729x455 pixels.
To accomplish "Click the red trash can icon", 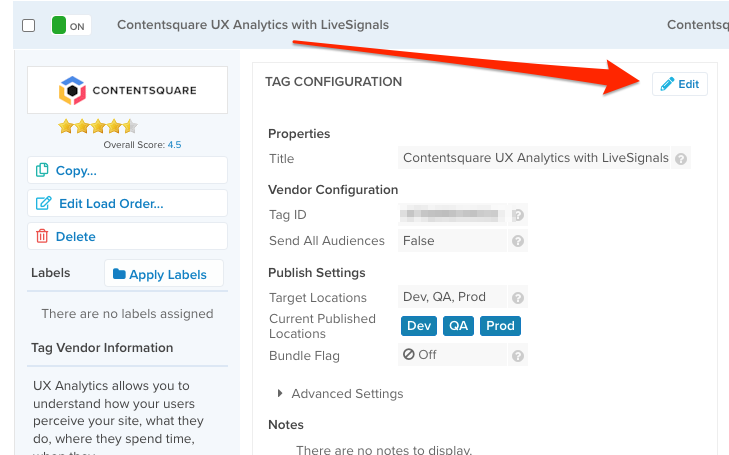I will [42, 236].
